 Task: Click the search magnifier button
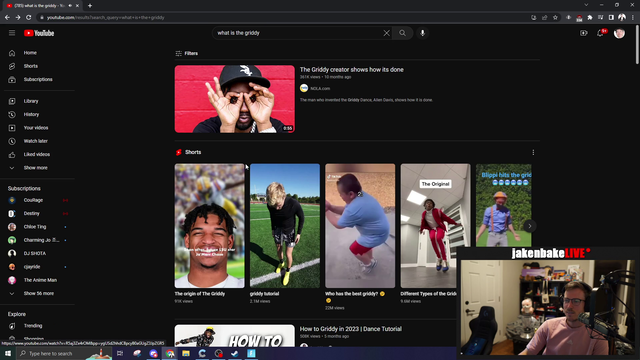402,33
